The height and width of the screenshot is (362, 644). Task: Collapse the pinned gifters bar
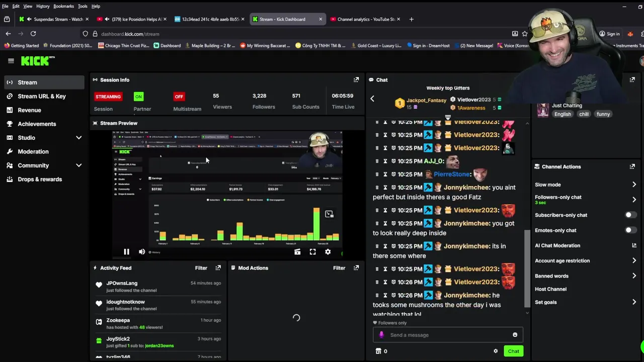pyautogui.click(x=448, y=118)
